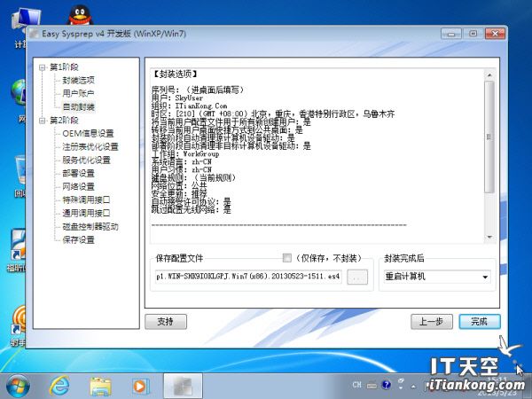Collapse the 第1阶段 tree node
The image size is (532, 399).
pos(43,67)
